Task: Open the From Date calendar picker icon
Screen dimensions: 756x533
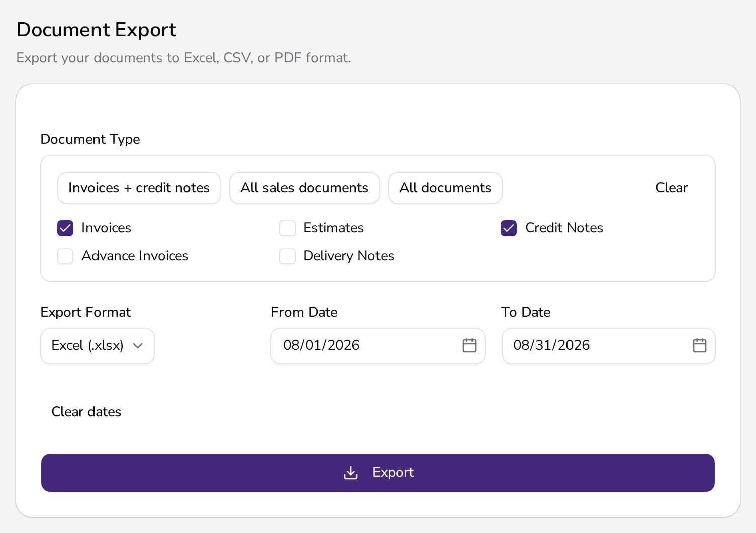Action: pyautogui.click(x=469, y=345)
